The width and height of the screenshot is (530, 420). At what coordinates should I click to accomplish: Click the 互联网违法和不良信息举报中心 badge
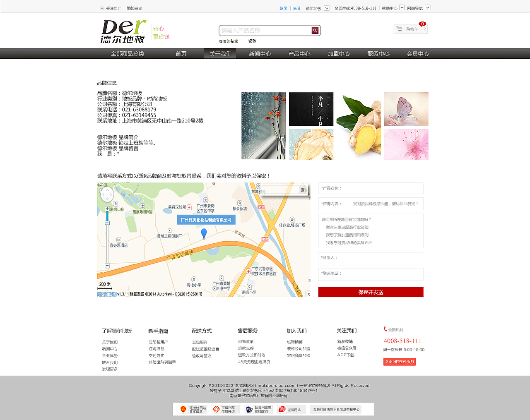[336, 409]
